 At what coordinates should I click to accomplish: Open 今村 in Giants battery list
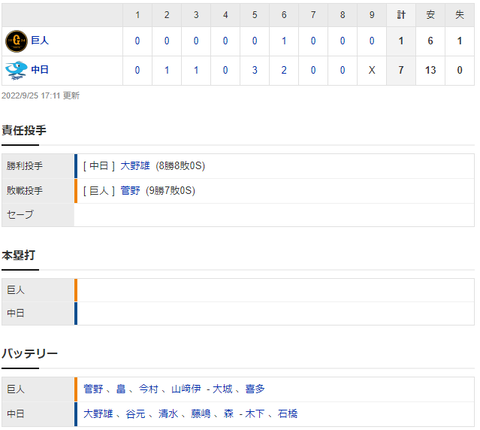pos(148,389)
